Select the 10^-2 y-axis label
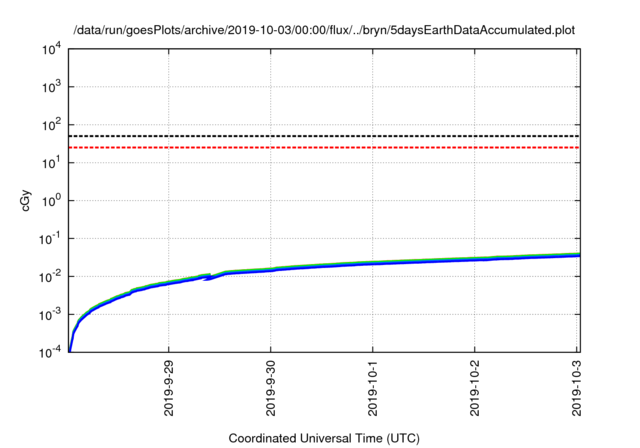 (50, 277)
